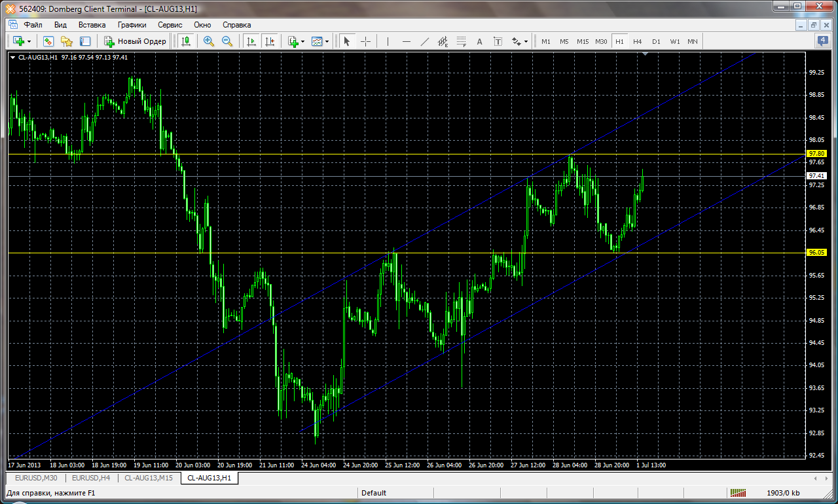
Task: Open the Вставка menu
Action: click(92, 25)
